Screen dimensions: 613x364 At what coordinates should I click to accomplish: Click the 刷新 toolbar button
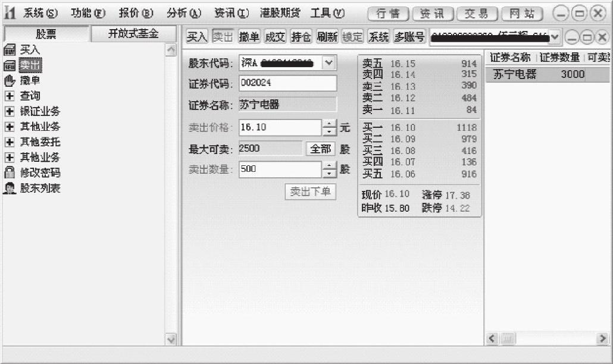click(327, 37)
